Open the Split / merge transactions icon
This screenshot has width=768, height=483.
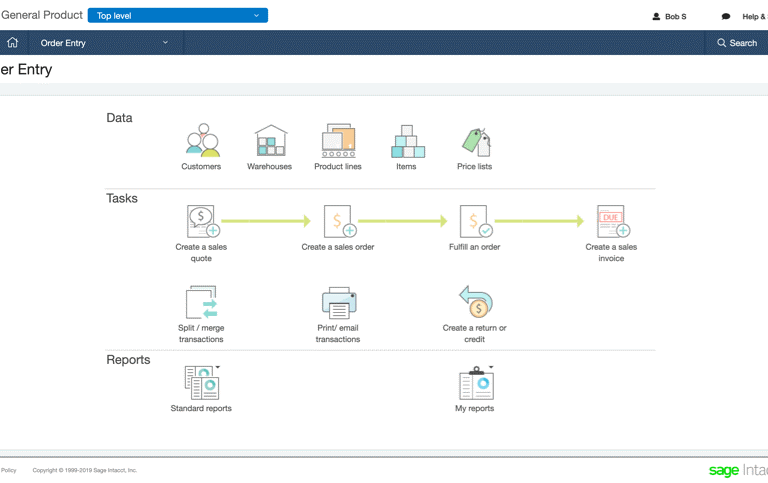pyautogui.click(x=201, y=302)
